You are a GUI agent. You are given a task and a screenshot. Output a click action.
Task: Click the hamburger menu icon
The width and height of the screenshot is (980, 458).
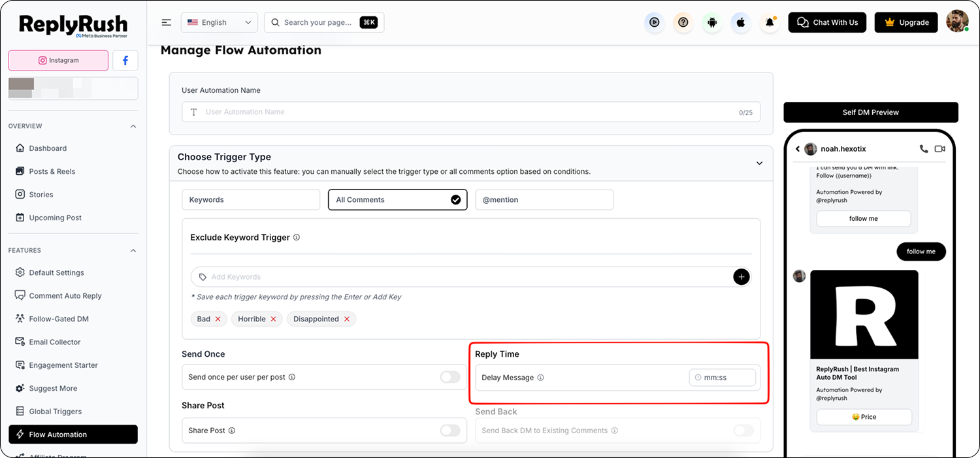[167, 22]
